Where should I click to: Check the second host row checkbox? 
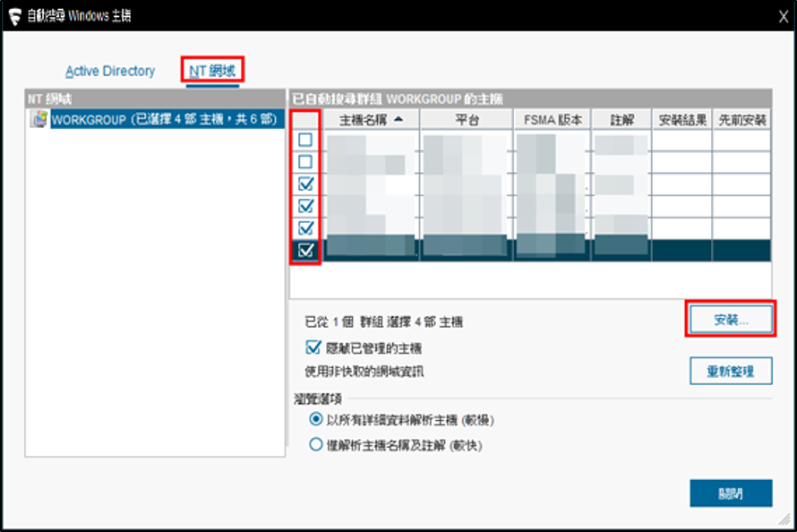click(306, 162)
